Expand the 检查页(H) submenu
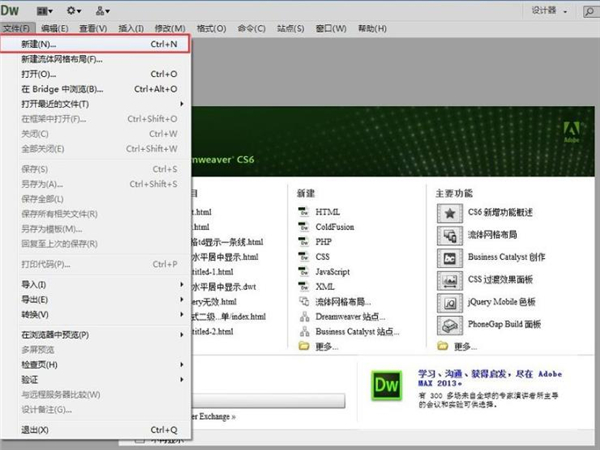 pyautogui.click(x=96, y=365)
